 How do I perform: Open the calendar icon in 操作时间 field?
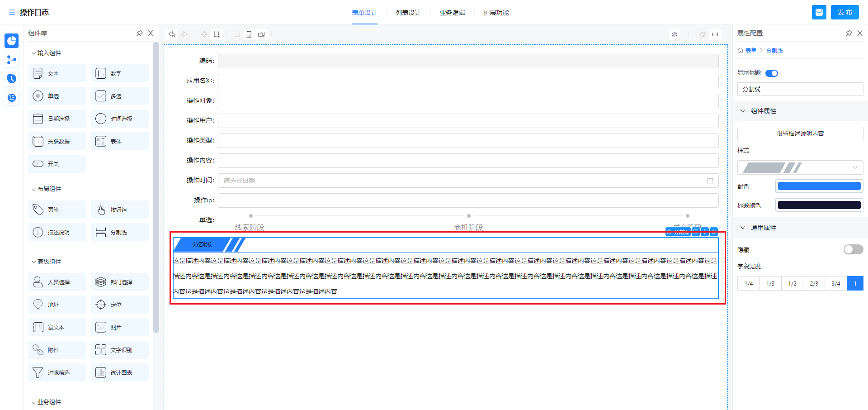(710, 181)
